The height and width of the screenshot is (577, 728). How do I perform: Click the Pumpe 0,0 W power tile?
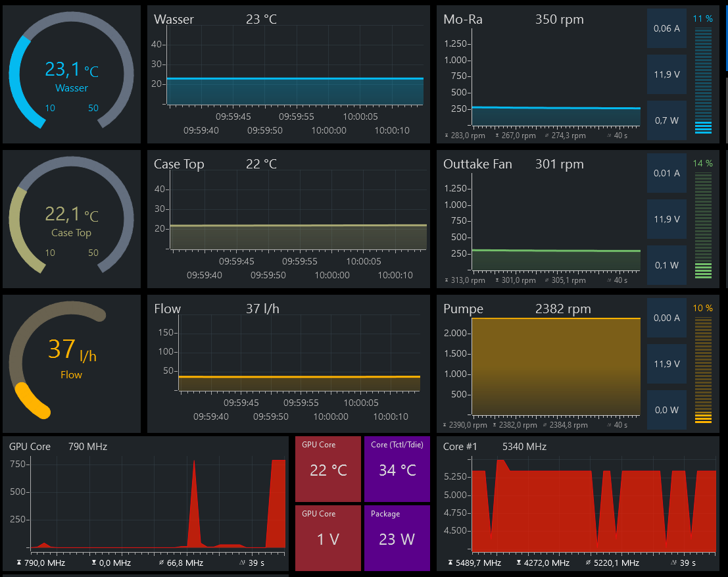click(x=667, y=410)
